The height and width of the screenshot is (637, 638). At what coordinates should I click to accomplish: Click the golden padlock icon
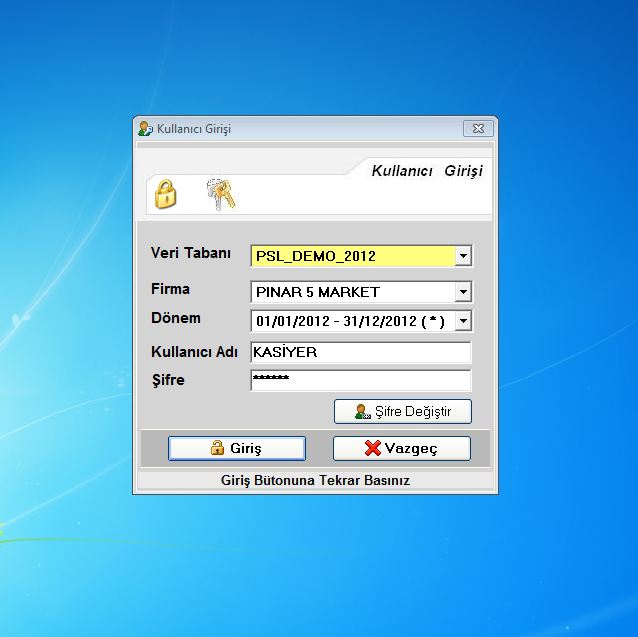coord(165,194)
